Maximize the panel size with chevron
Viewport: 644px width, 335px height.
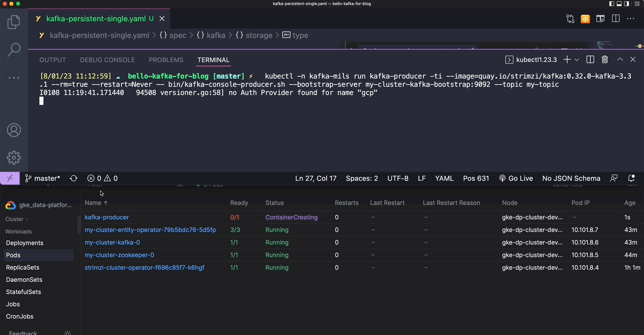click(x=620, y=59)
